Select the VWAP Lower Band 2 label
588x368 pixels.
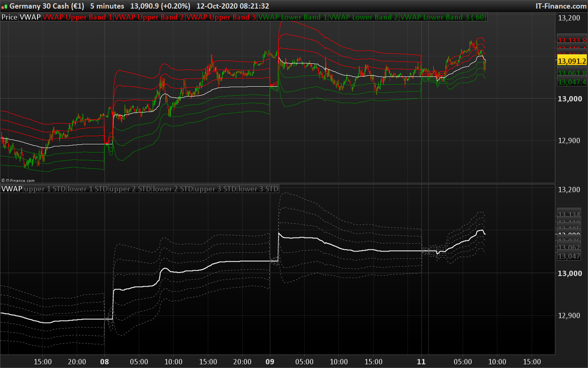(363, 17)
